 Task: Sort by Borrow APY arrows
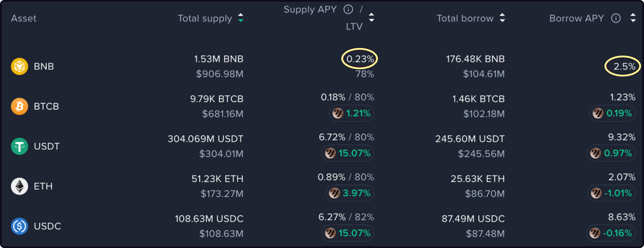[633, 18]
